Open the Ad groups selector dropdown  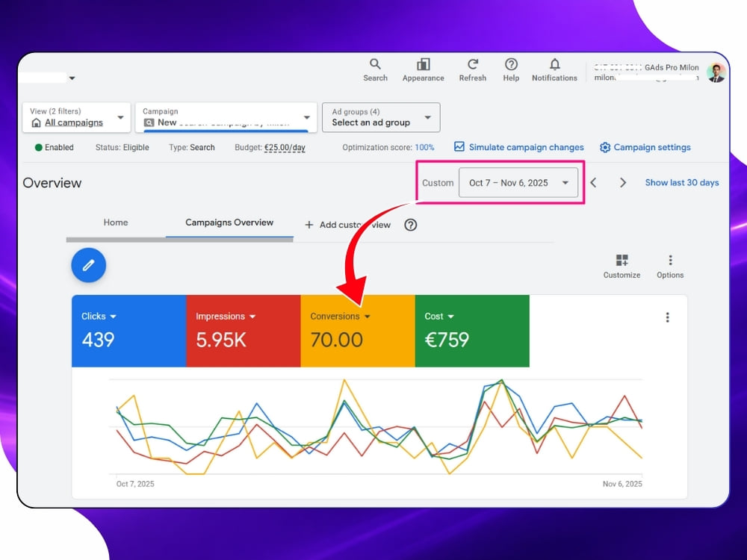[x=381, y=117]
